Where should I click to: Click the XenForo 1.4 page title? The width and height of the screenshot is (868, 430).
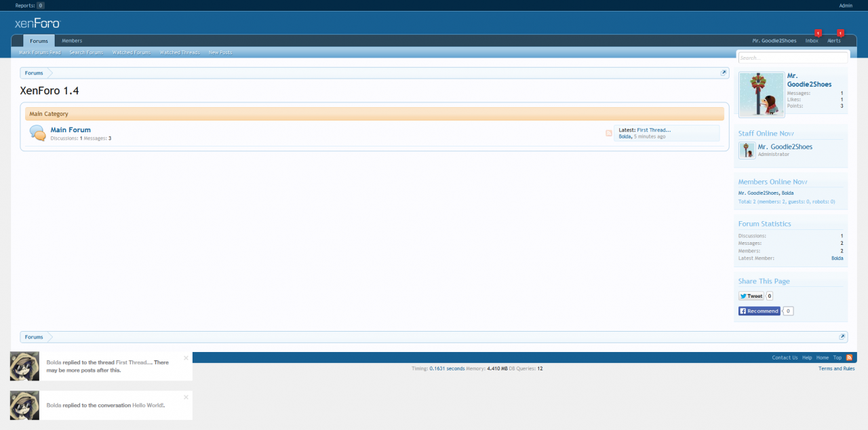(50, 91)
